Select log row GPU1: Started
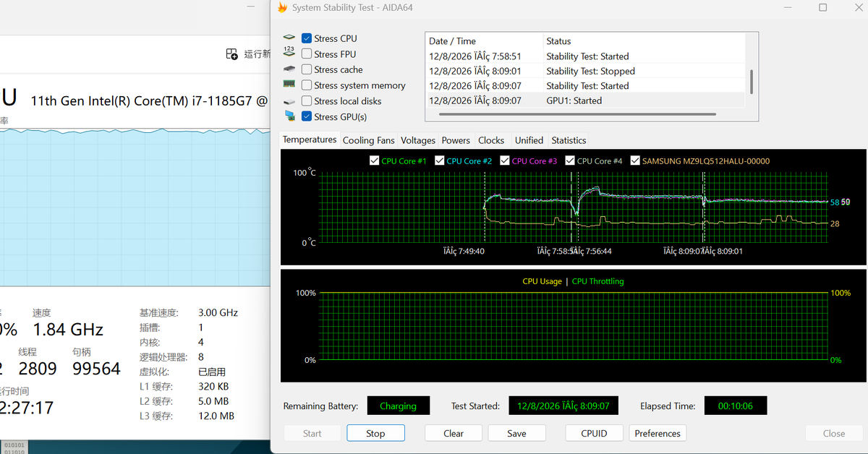The height and width of the screenshot is (454, 868). click(x=586, y=100)
